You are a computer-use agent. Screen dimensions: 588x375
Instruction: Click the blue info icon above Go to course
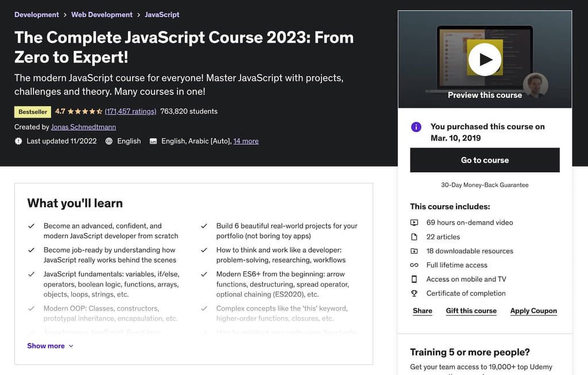click(416, 127)
